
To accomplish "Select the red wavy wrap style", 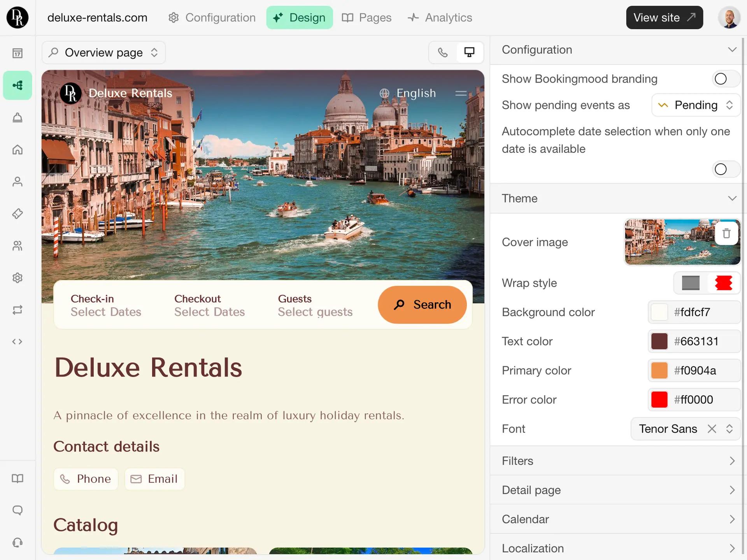I will pyautogui.click(x=724, y=283).
